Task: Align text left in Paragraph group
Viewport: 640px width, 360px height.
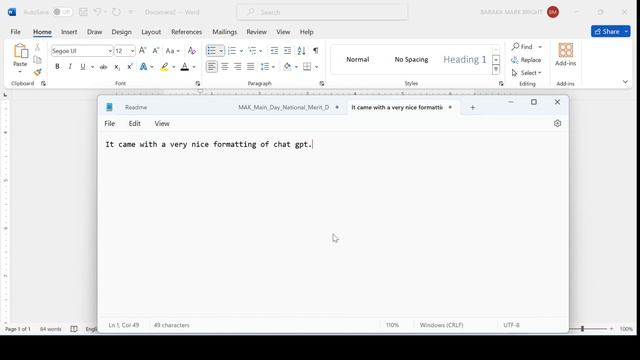Action: point(211,67)
